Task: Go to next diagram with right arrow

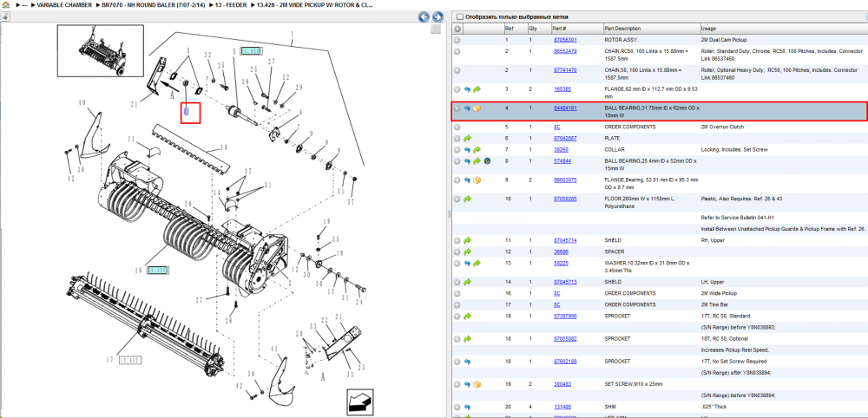Action: click(437, 16)
